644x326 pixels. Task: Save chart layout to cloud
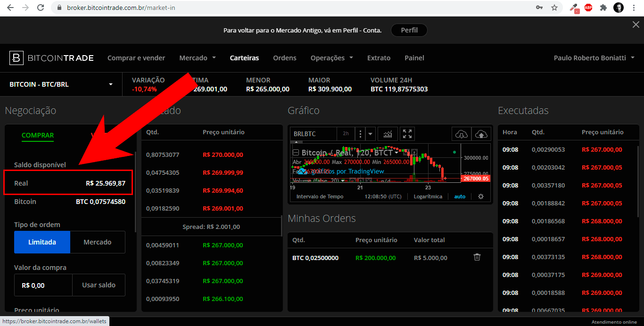click(481, 134)
